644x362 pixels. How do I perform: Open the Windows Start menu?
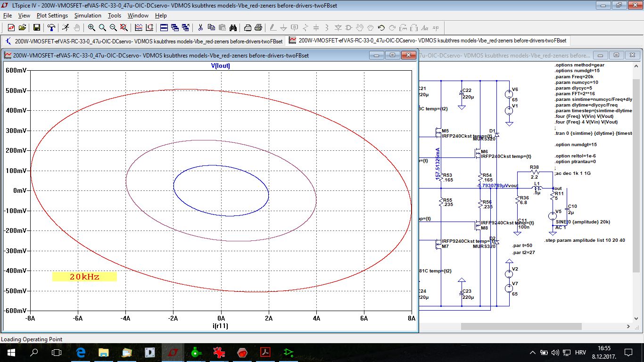coord(11,352)
